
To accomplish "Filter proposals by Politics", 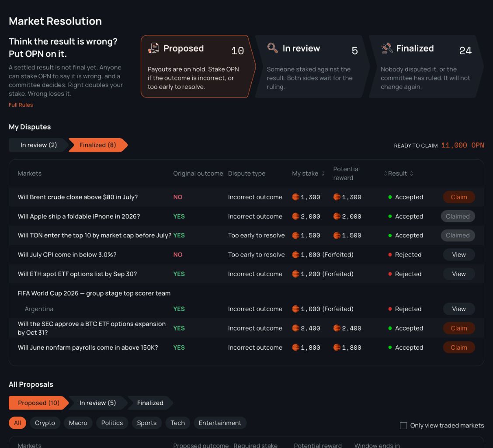I will point(112,423).
